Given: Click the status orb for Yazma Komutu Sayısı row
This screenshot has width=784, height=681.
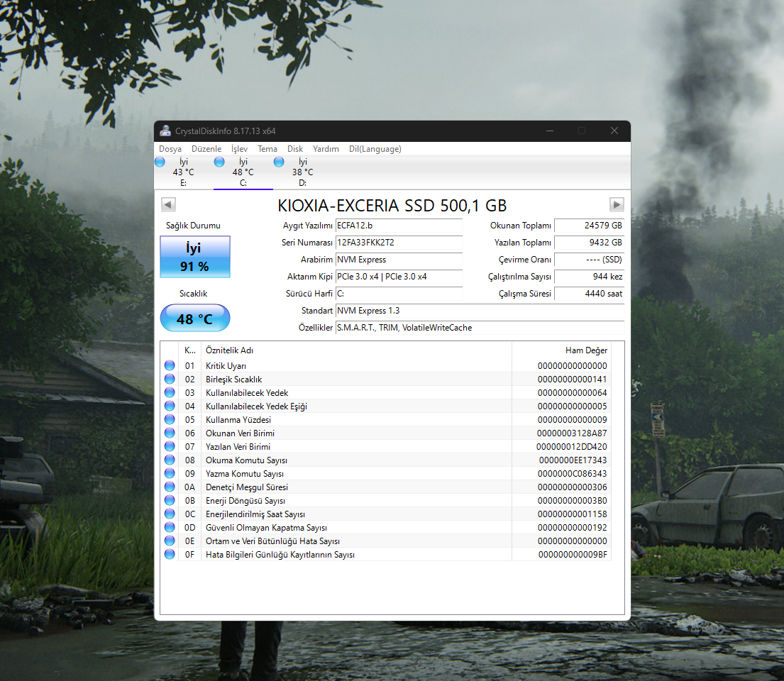Looking at the screenshot, I should click(170, 473).
